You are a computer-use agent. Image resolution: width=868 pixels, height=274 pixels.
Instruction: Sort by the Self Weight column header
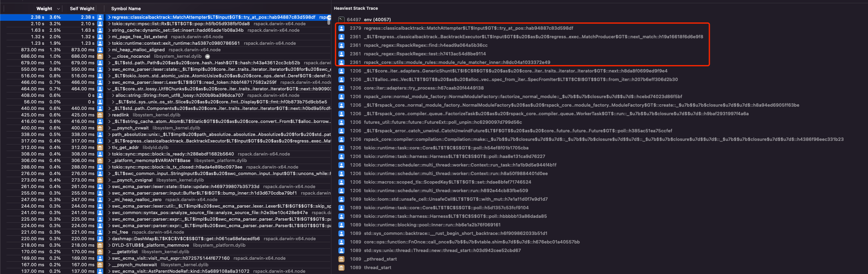point(82,9)
